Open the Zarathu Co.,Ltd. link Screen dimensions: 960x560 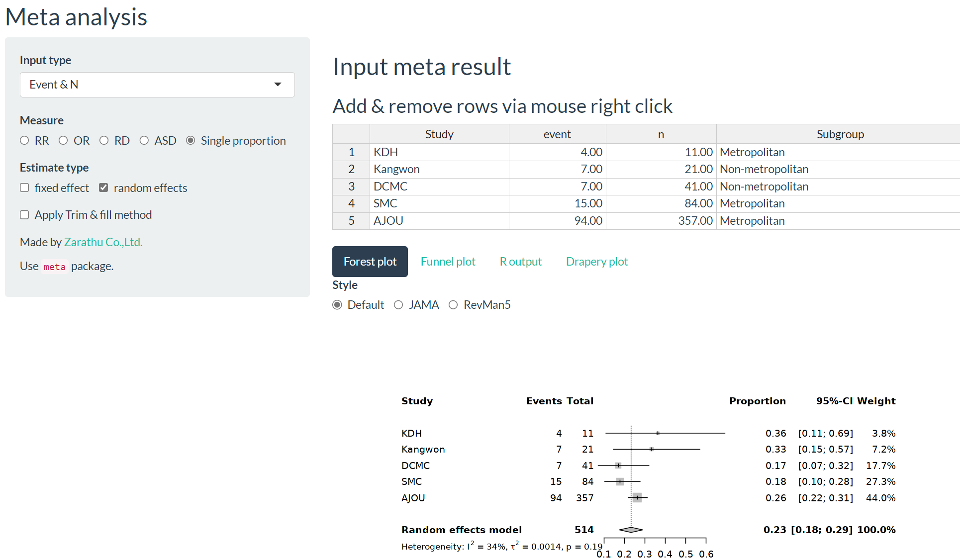pos(103,242)
